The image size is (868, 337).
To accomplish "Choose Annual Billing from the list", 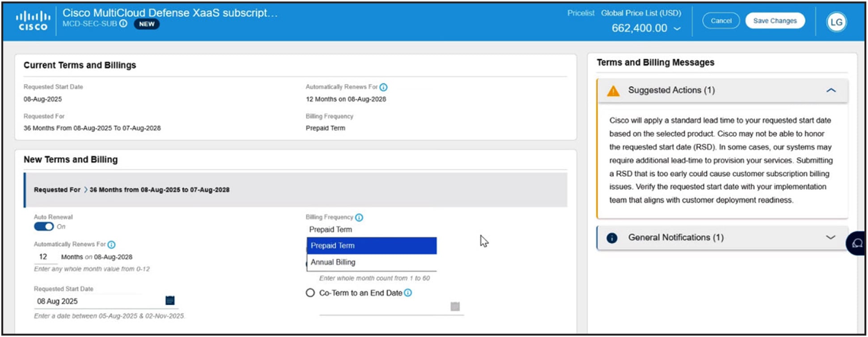I will coord(372,262).
